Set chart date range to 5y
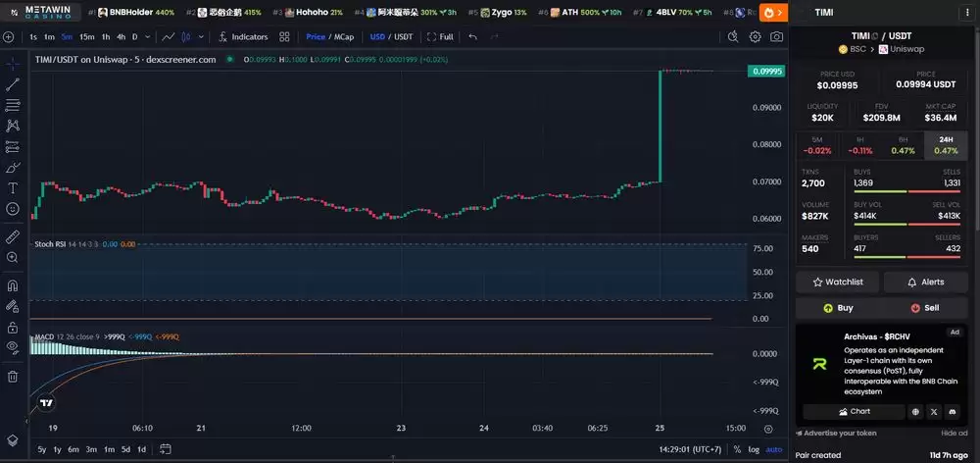Screen dimensions: 980x463 42,449
